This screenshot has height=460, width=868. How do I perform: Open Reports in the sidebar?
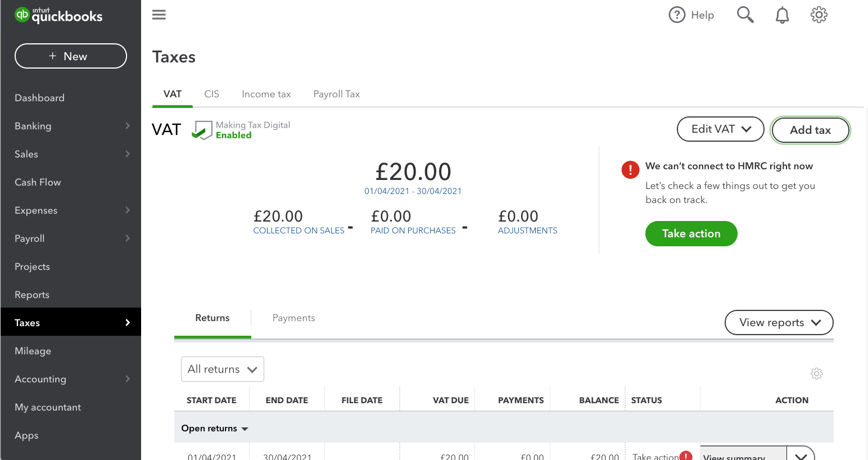(x=32, y=295)
